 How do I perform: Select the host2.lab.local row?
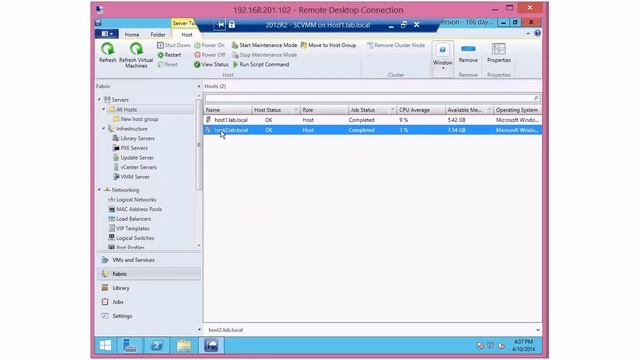point(372,130)
